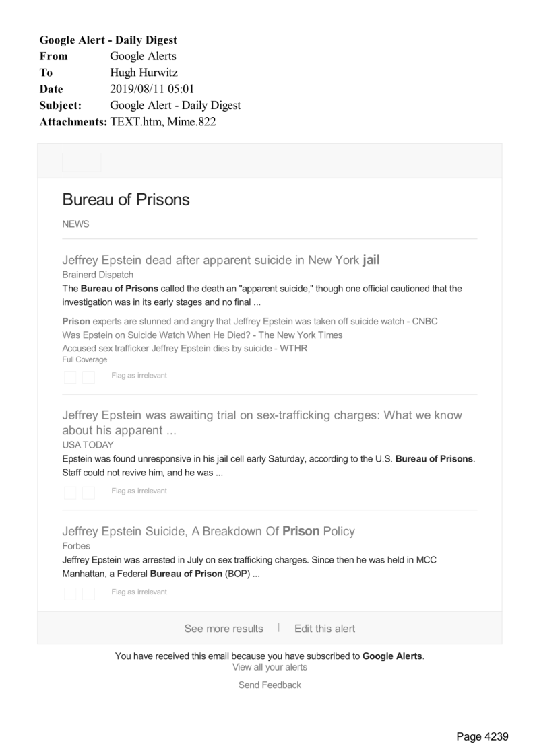The image size is (535, 756).
Task: Flag the Forbes story as irrelevant
Action: [x=139, y=592]
